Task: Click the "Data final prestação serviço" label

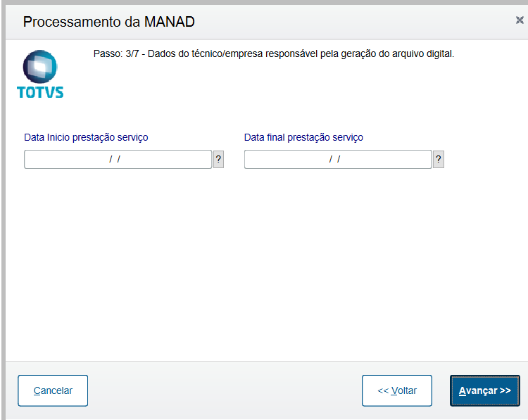Action: (x=303, y=137)
